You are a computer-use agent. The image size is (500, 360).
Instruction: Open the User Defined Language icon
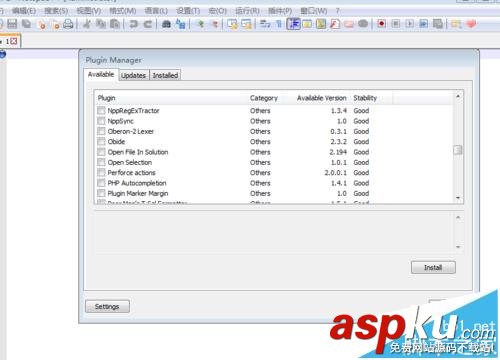tap(307, 24)
